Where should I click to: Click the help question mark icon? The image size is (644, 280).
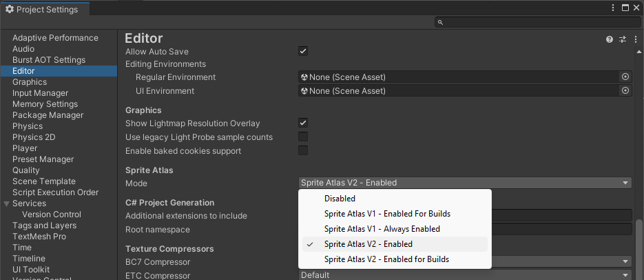pyautogui.click(x=610, y=40)
